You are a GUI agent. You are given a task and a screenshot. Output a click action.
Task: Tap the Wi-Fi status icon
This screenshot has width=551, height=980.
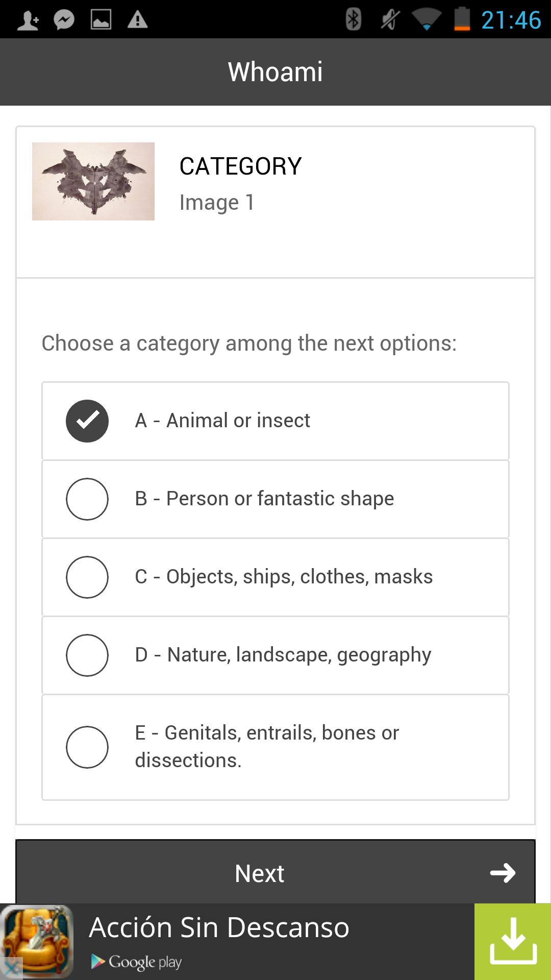point(427,19)
